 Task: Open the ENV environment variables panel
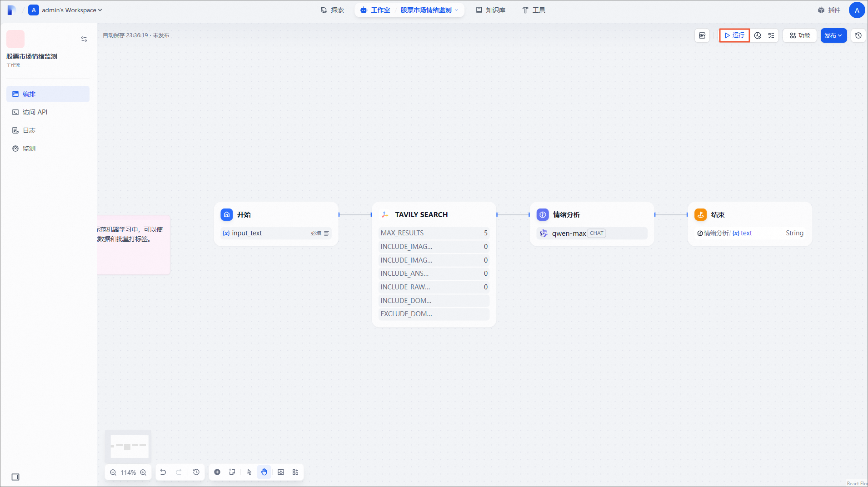click(x=702, y=35)
